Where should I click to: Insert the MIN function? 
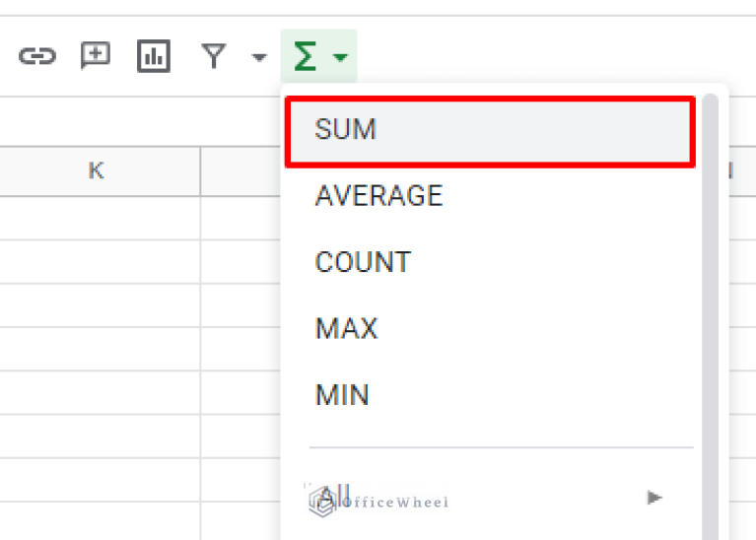click(342, 395)
